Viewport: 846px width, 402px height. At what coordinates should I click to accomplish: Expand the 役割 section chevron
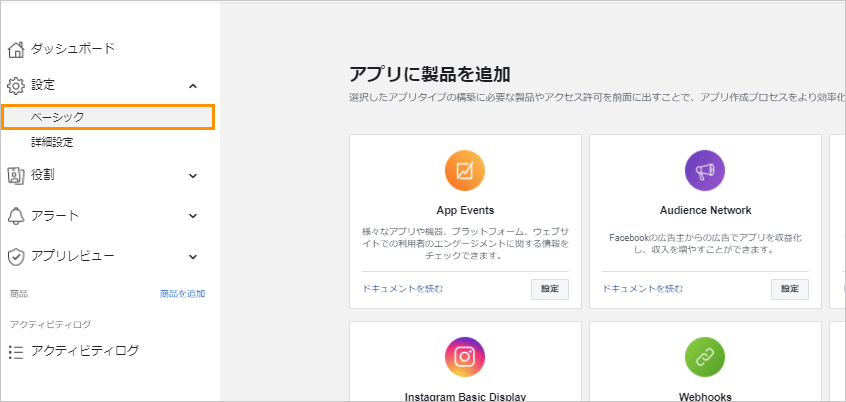[193, 176]
